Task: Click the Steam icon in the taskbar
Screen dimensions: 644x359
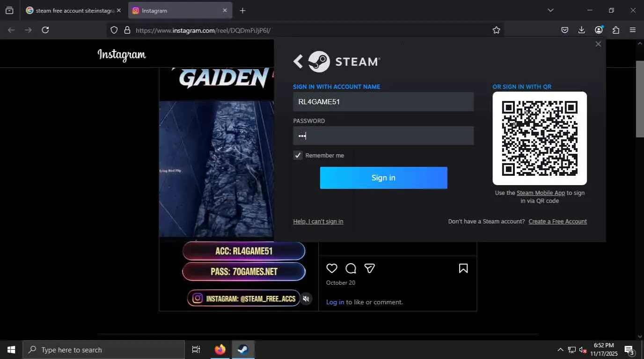Action: click(x=243, y=350)
